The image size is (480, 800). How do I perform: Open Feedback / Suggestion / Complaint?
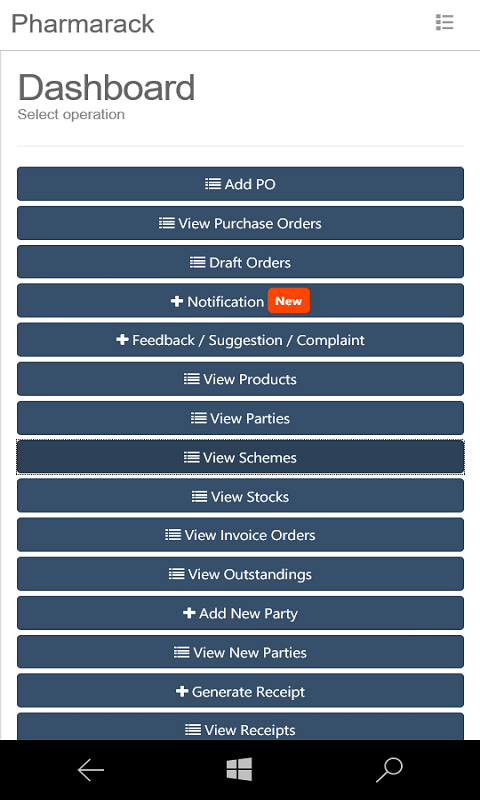coord(240,340)
